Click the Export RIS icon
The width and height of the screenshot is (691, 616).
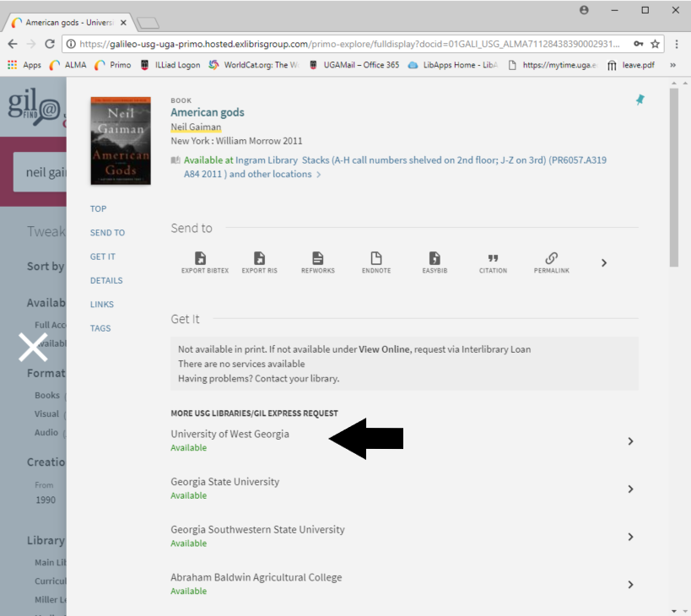[x=259, y=259]
